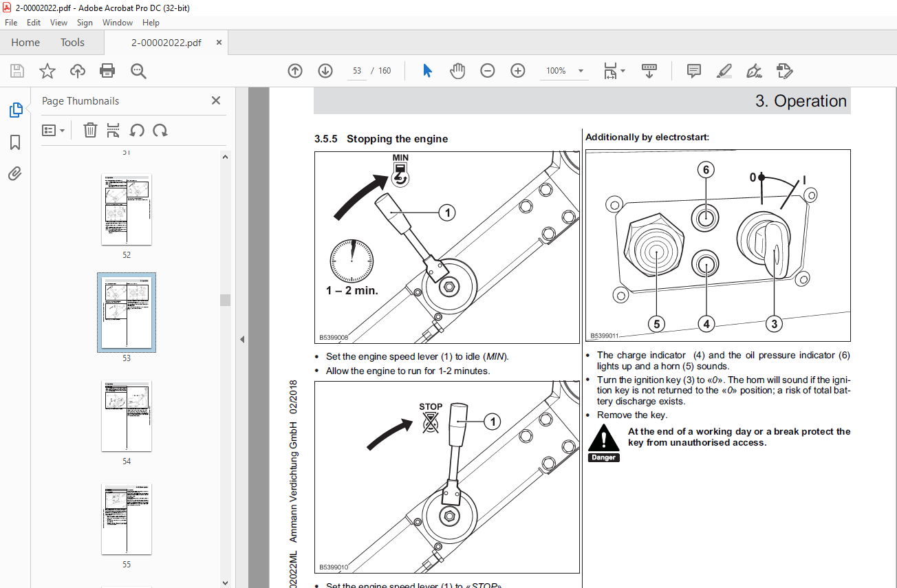Open the File menu
Screen dimensions: 897x588
[x=11, y=23]
